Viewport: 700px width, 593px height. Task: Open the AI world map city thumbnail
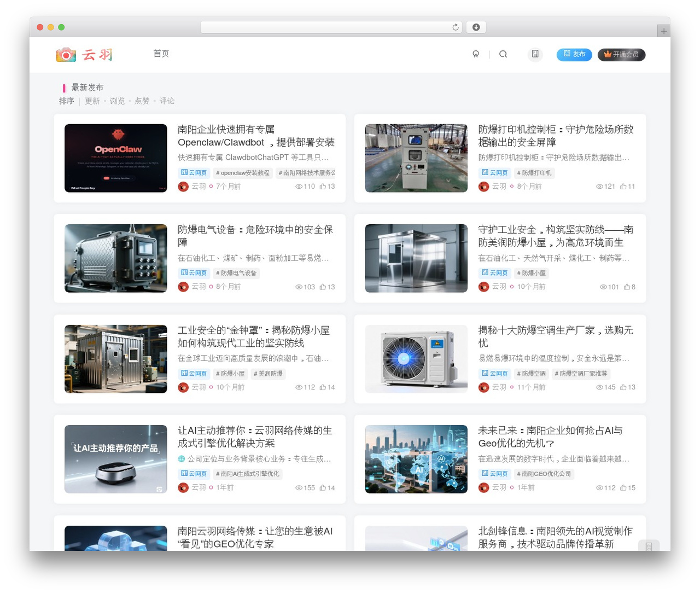coord(416,459)
